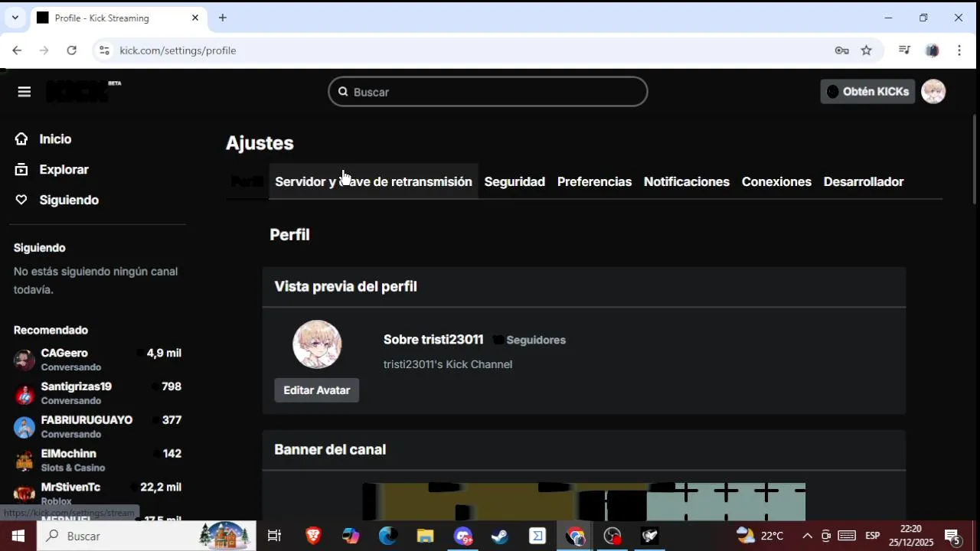Open the CAGeero recommended channel
Viewport: 980px width, 551px height.
[x=97, y=360]
